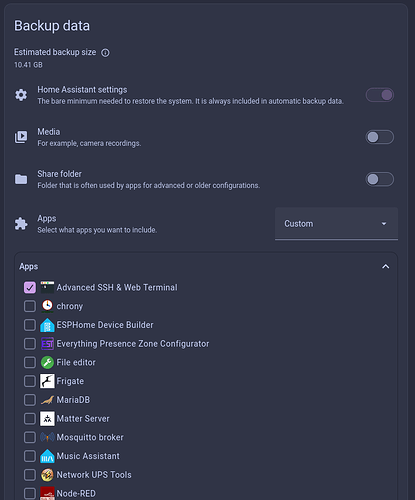Click the Media play library icon
This screenshot has width=415, height=500.
tap(21, 137)
